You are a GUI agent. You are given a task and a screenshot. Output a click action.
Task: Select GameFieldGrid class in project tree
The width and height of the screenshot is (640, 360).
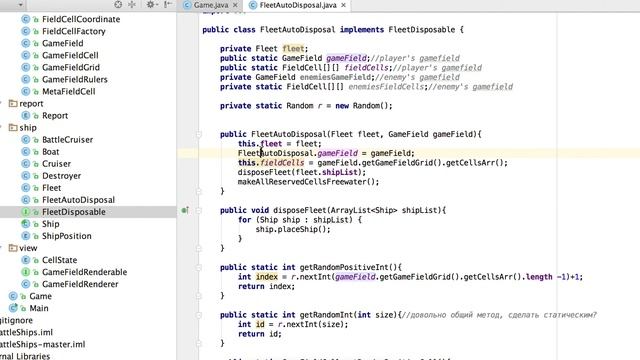click(x=71, y=67)
